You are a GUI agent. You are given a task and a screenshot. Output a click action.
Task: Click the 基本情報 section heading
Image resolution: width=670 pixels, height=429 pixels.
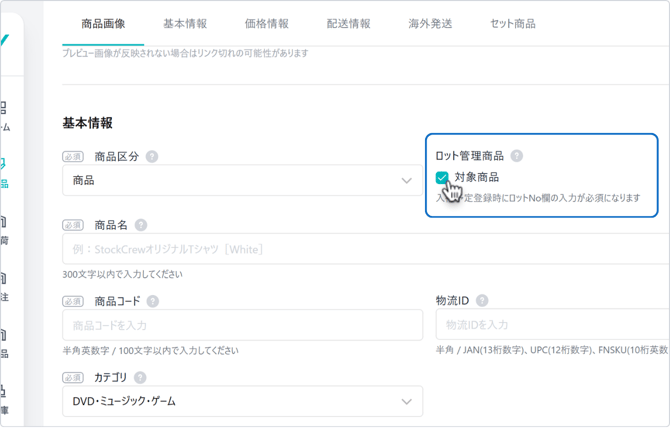pos(88,123)
